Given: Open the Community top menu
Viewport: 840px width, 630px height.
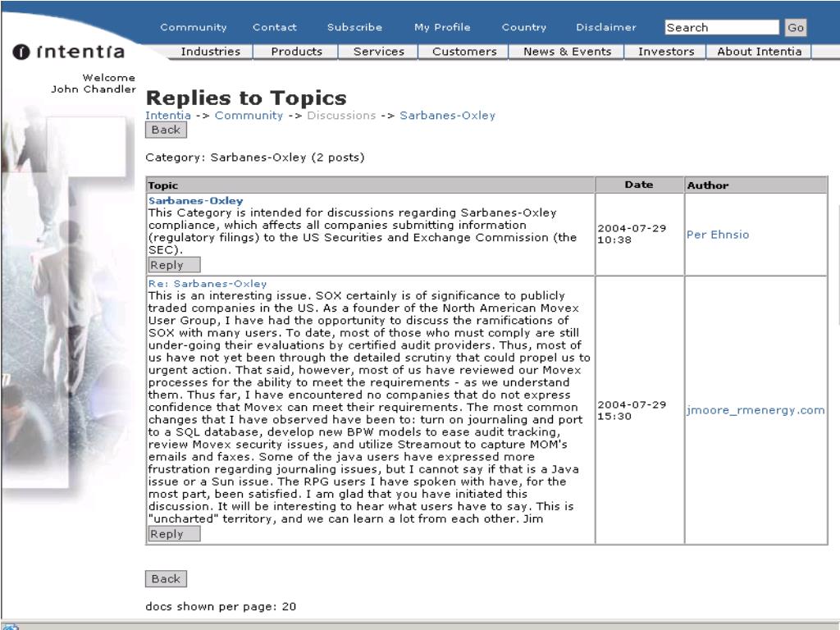Looking at the screenshot, I should 194,27.
